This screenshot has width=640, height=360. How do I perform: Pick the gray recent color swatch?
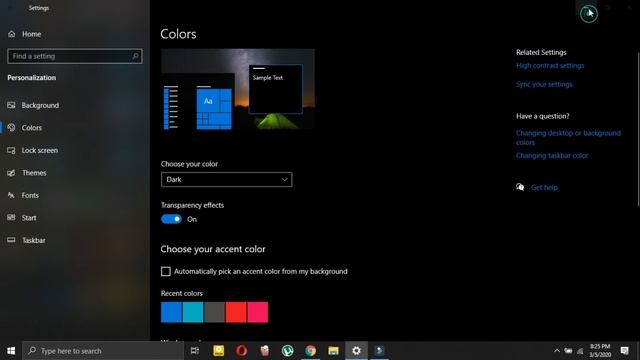point(215,312)
